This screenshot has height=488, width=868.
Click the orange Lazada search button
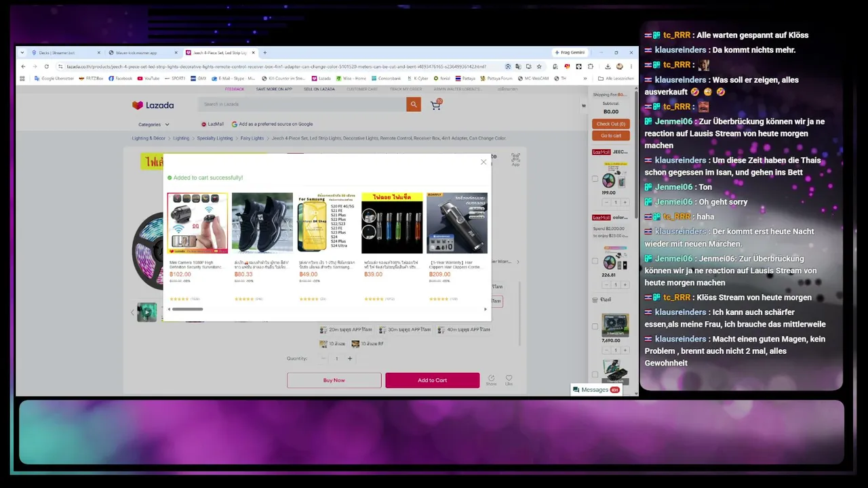click(414, 104)
